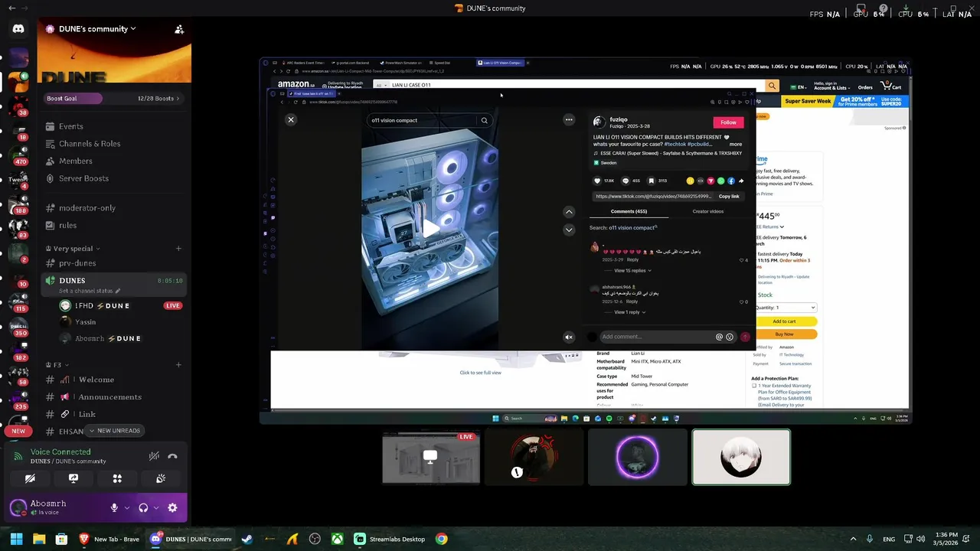Open Steam from taskbar
Viewport: 980px width, 551px height.
coord(247,539)
